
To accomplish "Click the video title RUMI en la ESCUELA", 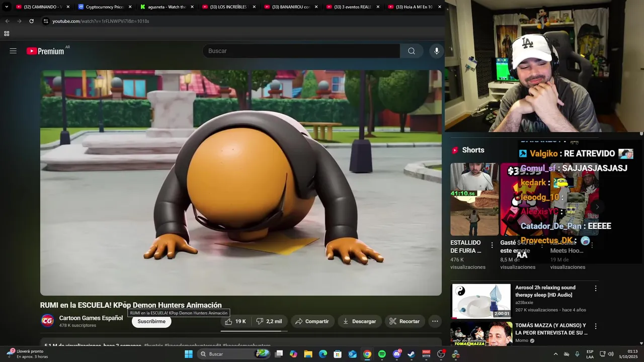I will [131, 305].
